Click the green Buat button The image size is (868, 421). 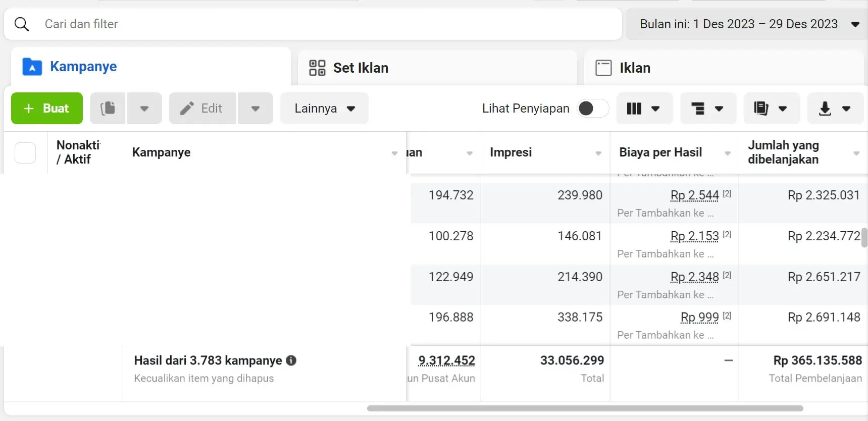pyautogui.click(x=47, y=108)
